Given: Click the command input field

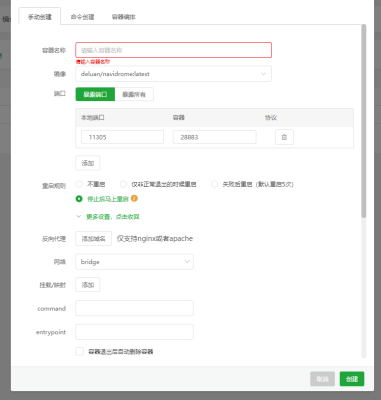Looking at the screenshot, I should click(134, 308).
